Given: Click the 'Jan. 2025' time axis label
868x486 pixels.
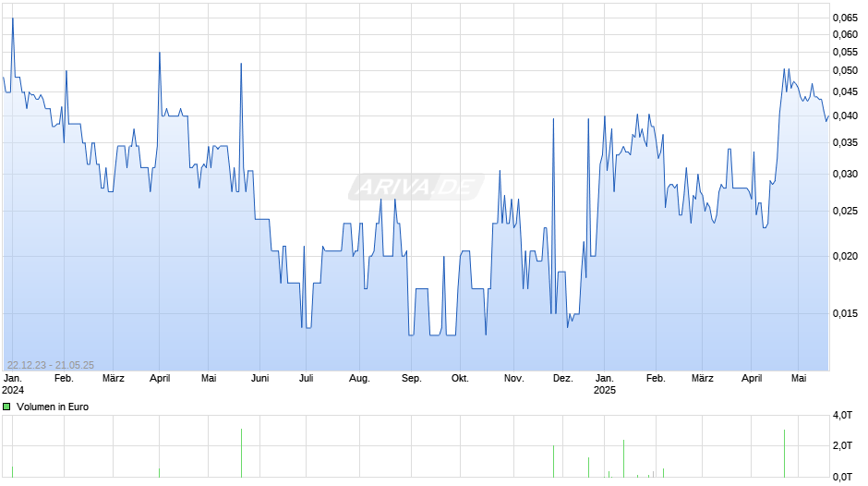Looking at the screenshot, I should tap(605, 384).
